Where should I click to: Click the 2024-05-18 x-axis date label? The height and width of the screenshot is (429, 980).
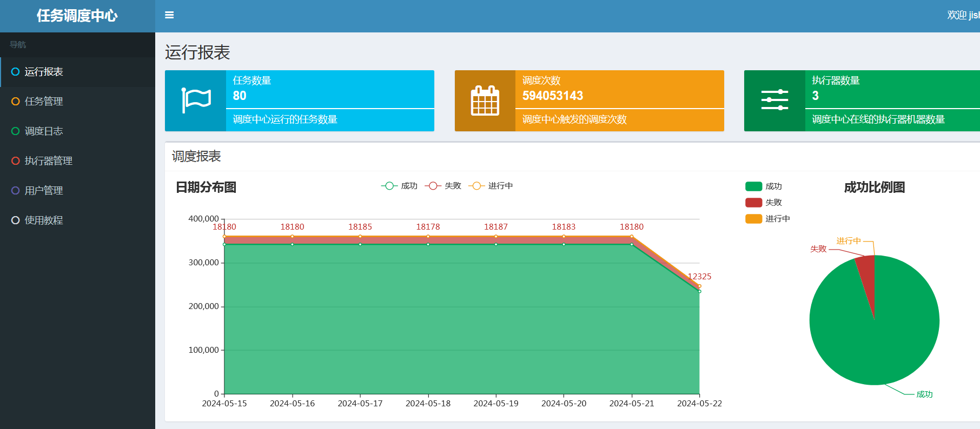(x=428, y=404)
